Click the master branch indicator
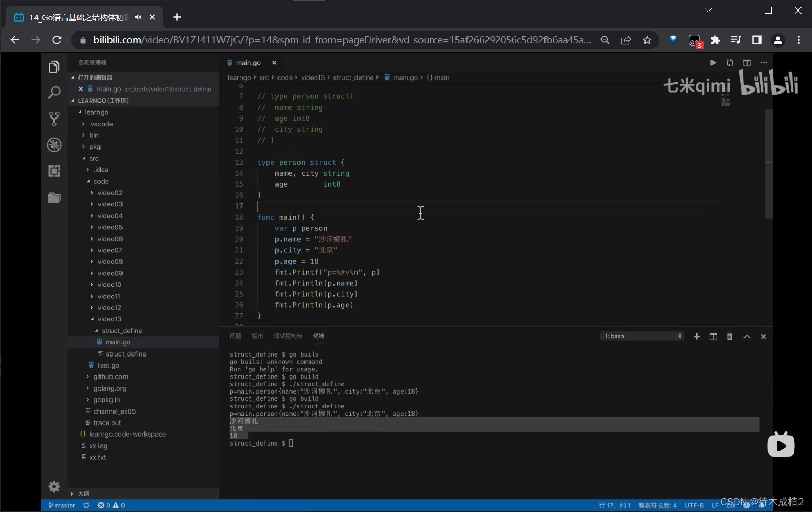 (62, 505)
